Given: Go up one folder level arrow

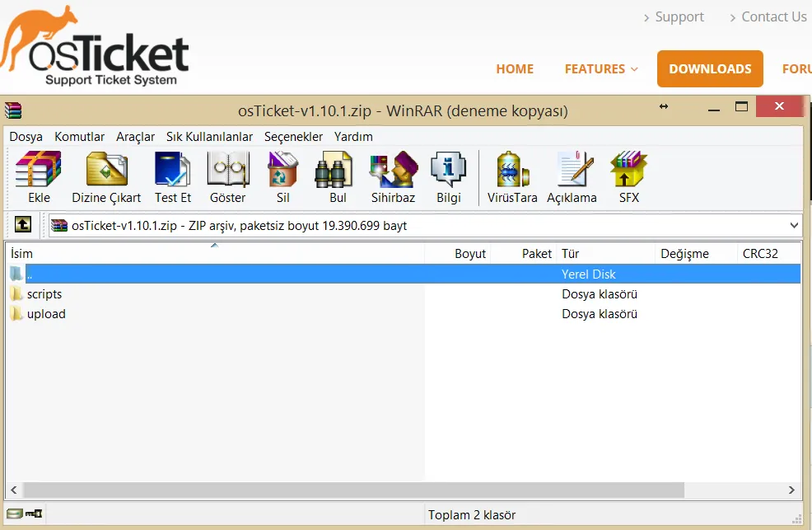Looking at the screenshot, I should point(23,224).
